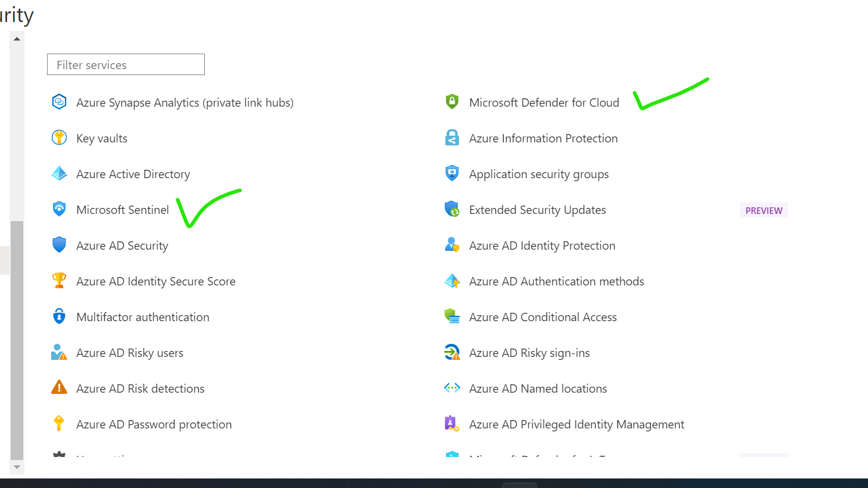This screenshot has height=488, width=868.
Task: Click the Password protection yellow key icon
Action: click(59, 424)
